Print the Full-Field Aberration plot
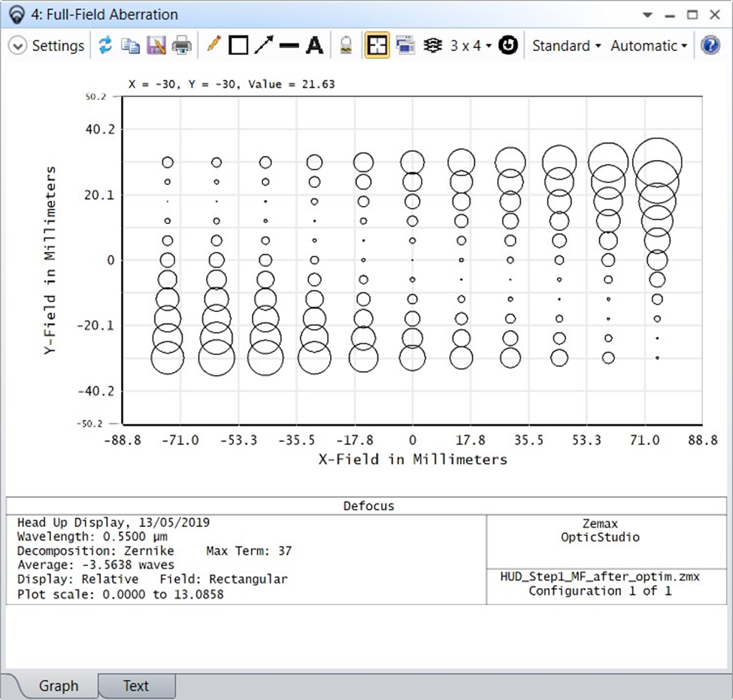Image resolution: width=733 pixels, height=700 pixels. click(x=181, y=46)
